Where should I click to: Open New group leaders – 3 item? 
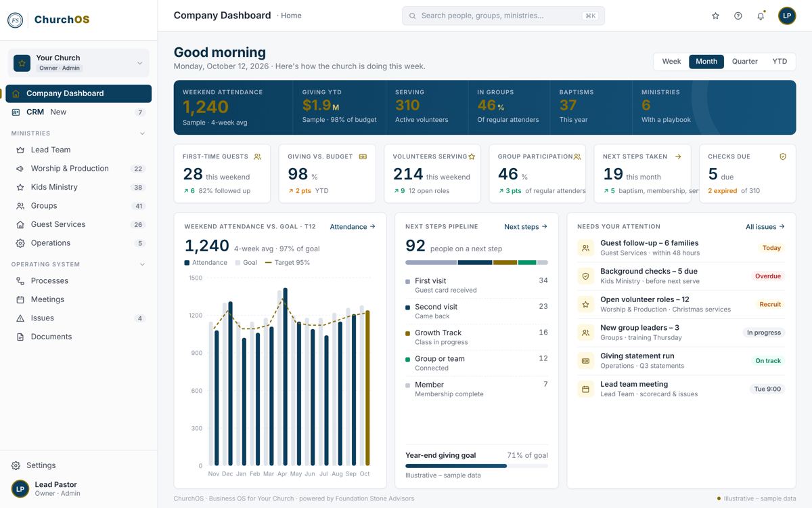pos(681,333)
